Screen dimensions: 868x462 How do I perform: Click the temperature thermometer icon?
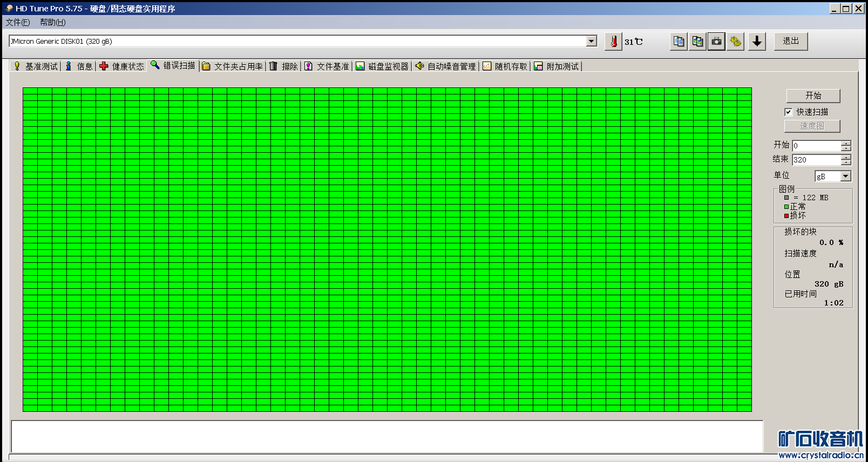pos(614,42)
